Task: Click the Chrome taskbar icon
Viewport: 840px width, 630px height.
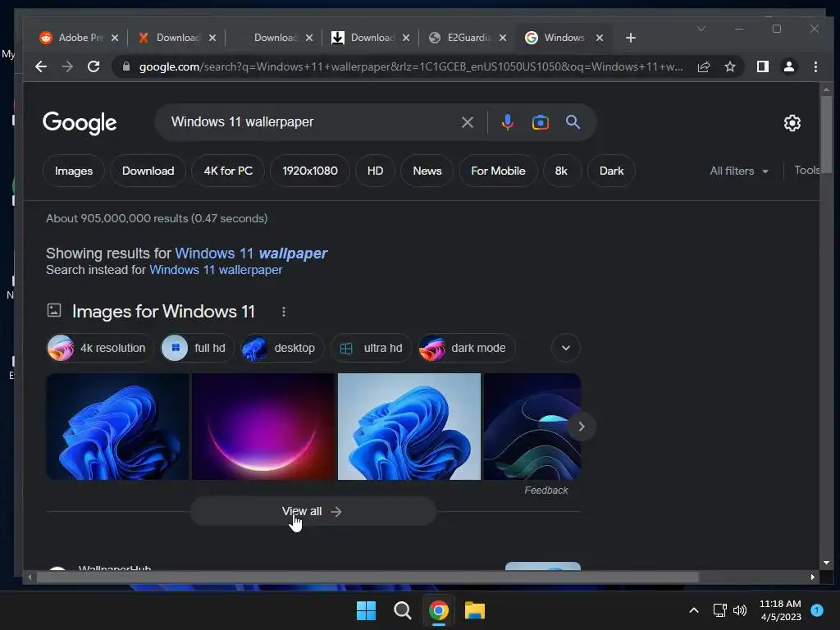Action: click(x=439, y=610)
